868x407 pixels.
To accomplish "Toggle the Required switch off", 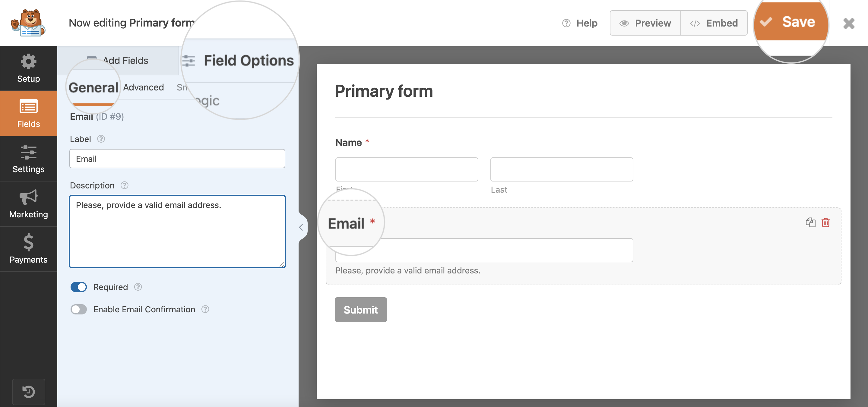I will (x=78, y=287).
